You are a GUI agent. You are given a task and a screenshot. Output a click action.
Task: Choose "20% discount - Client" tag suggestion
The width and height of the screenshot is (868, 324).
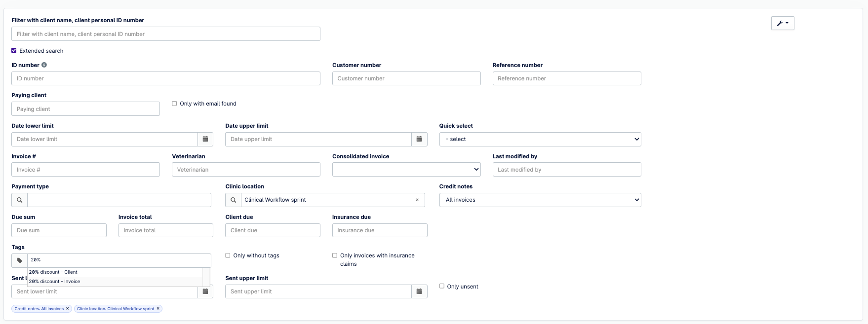pyautogui.click(x=53, y=272)
